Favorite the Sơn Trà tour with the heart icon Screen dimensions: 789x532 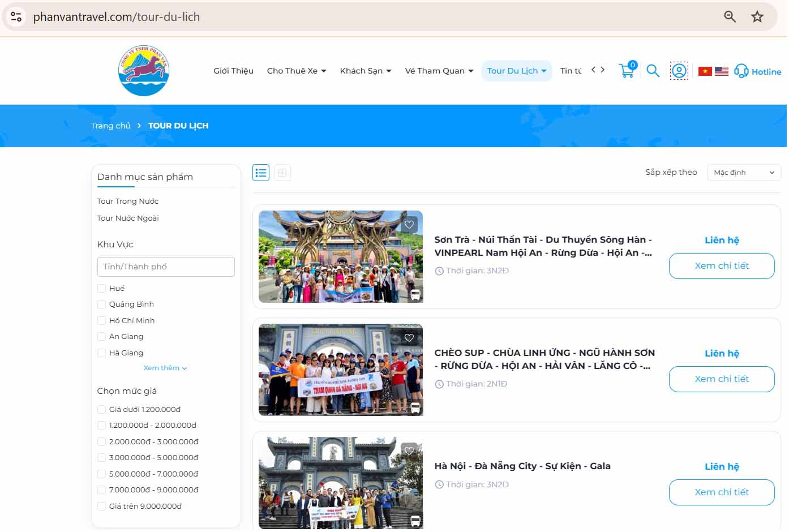tap(410, 225)
